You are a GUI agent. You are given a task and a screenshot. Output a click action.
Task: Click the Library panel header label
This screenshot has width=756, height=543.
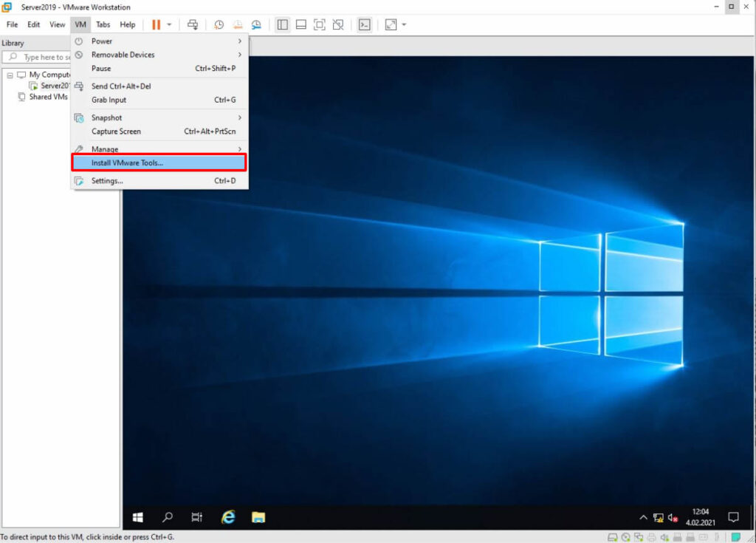click(13, 43)
